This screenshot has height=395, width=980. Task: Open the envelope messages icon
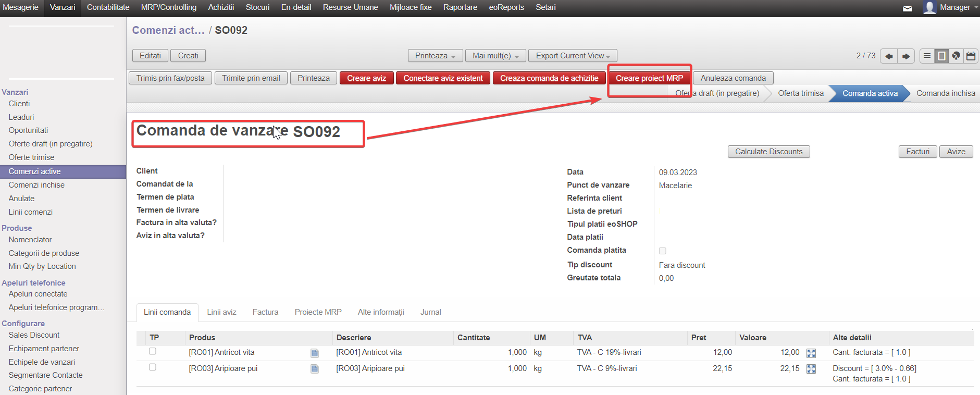pos(908,8)
